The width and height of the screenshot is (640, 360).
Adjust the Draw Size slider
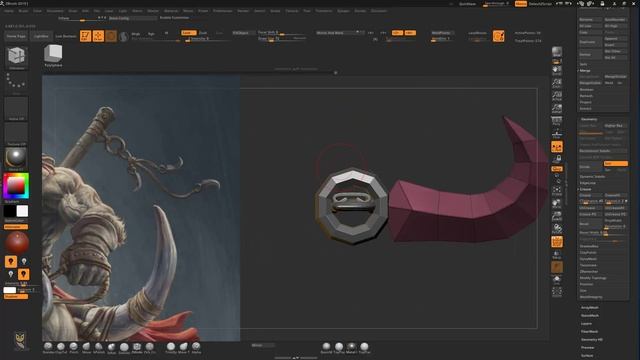pos(282,38)
